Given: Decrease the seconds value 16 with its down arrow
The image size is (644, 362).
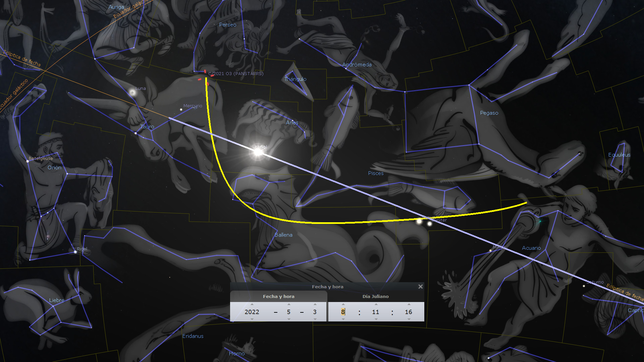Looking at the screenshot, I should (x=409, y=319).
